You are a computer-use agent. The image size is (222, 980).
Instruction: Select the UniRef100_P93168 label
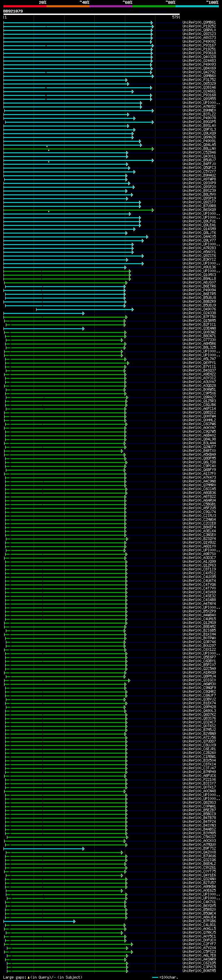point(199,95)
